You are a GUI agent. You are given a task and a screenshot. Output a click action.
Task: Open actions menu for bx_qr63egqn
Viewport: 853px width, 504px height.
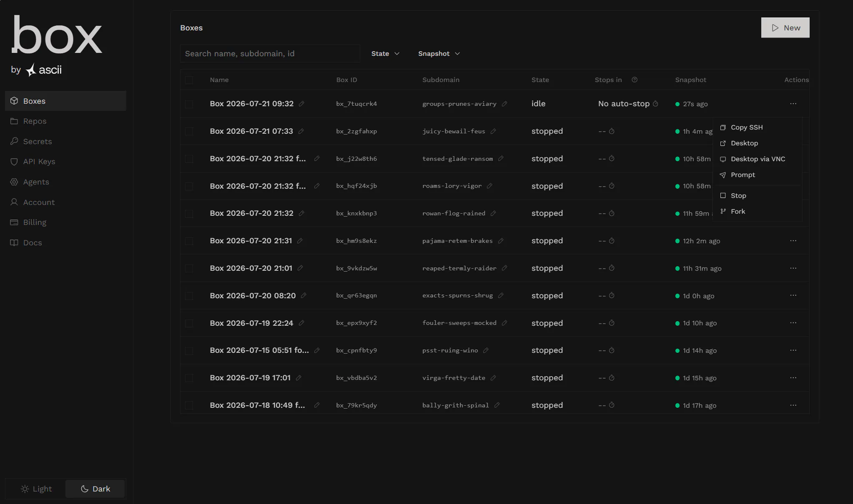click(x=793, y=295)
